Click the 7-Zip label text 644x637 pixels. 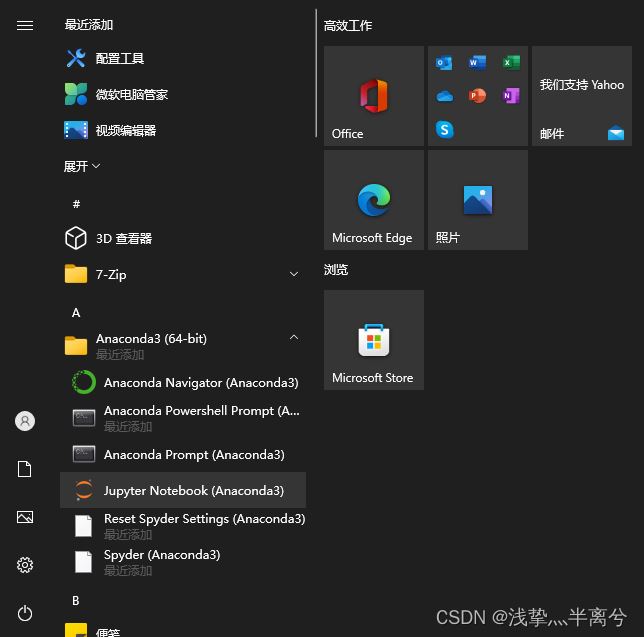click(x=111, y=274)
